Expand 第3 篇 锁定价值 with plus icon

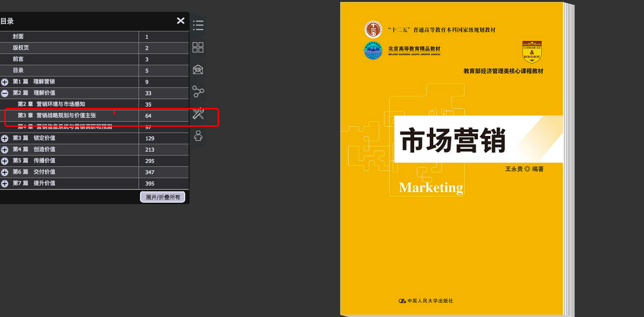[x=4, y=138]
